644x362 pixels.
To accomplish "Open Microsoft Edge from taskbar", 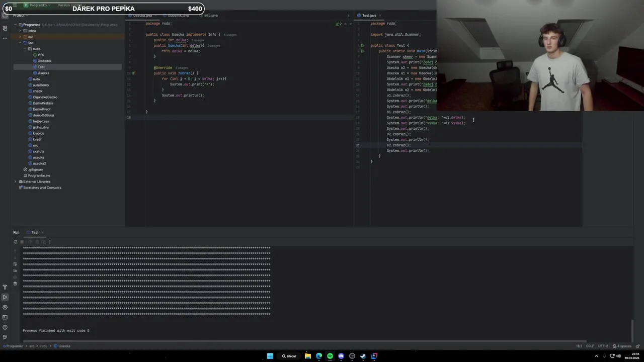I will [x=319, y=356].
